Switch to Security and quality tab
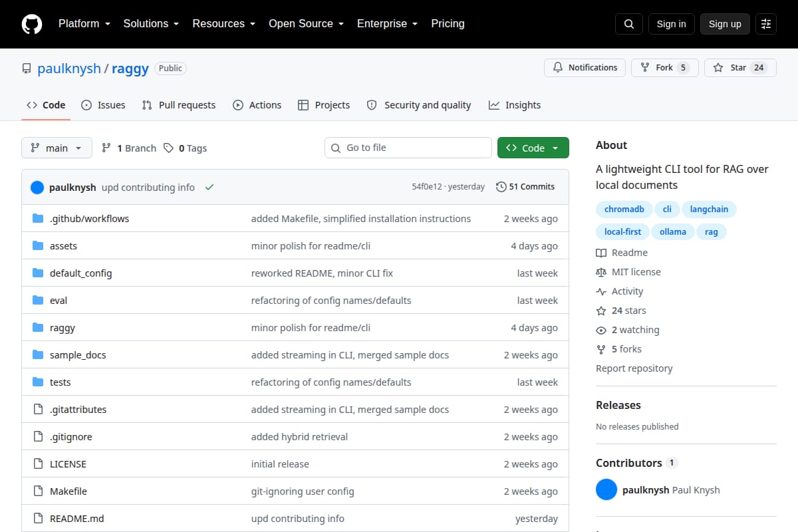 pos(419,105)
